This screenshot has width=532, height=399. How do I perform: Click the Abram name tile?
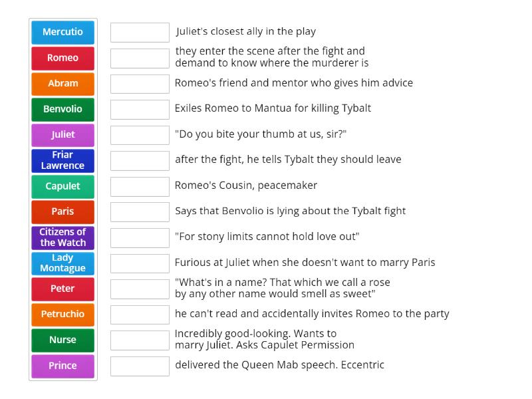pyautogui.click(x=63, y=84)
